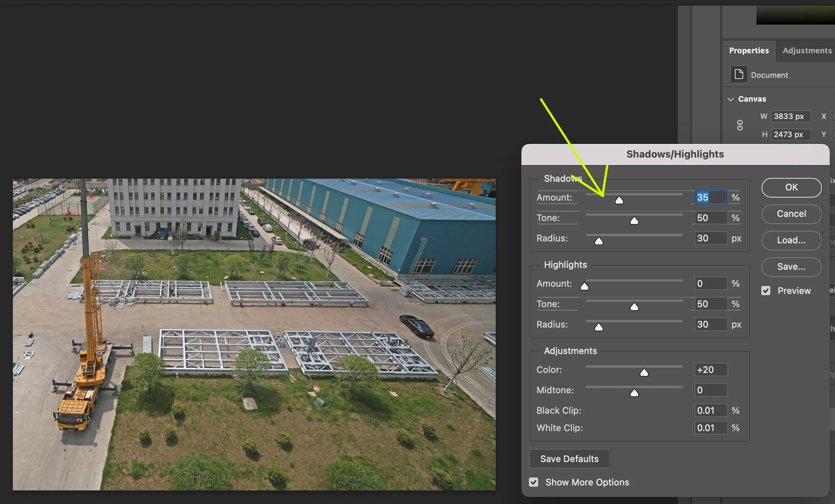Click the Highlights Amount slider handle
835x504 pixels.
584,286
